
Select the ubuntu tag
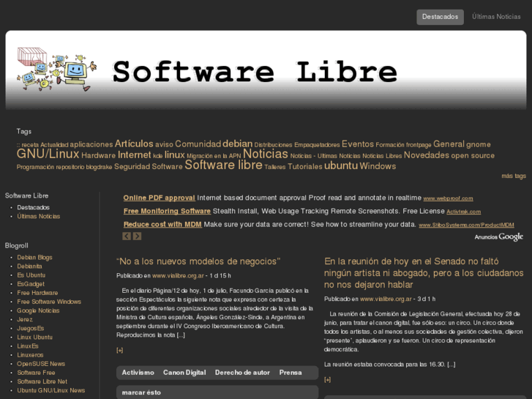click(x=341, y=165)
